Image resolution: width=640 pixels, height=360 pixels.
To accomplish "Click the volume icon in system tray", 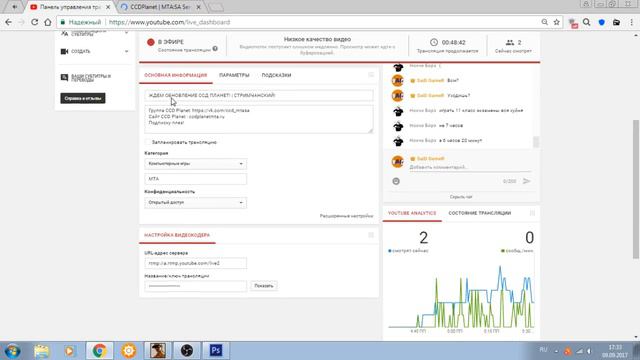I will click(x=589, y=351).
